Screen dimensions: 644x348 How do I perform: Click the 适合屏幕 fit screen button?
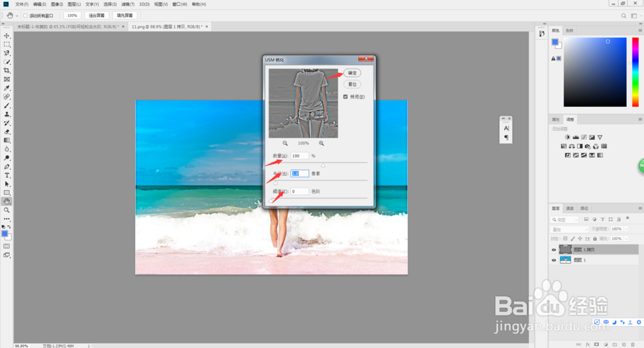97,15
